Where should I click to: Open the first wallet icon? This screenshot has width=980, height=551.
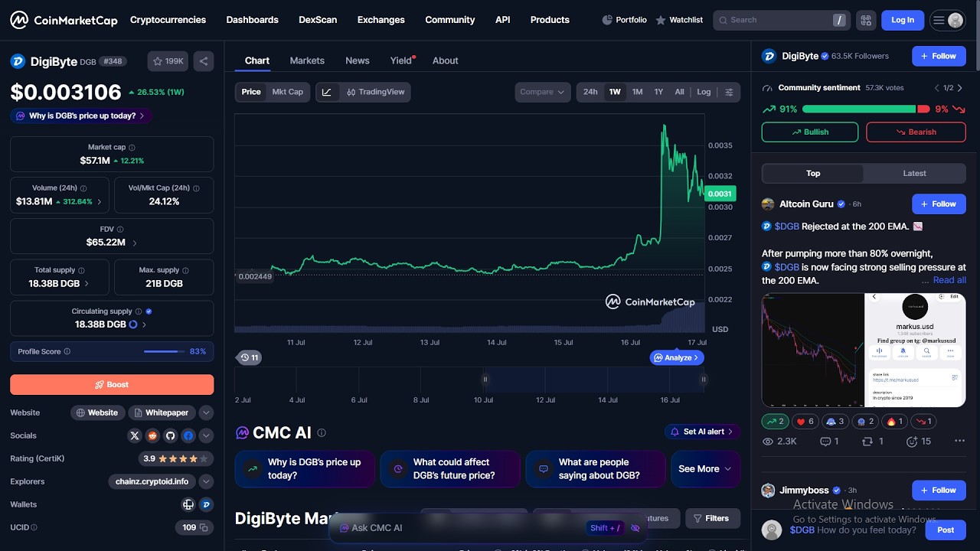click(188, 504)
